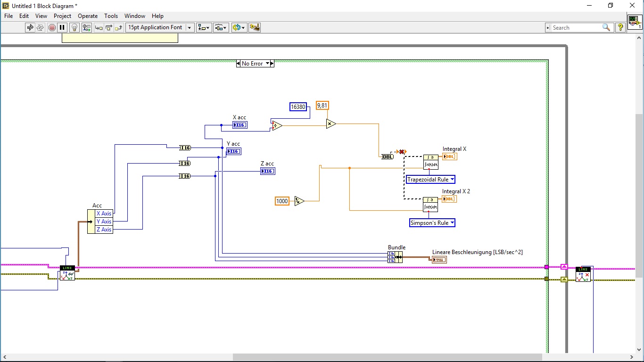Open the Reorder dropdown in toolbar
644x362 pixels.
click(x=239, y=27)
